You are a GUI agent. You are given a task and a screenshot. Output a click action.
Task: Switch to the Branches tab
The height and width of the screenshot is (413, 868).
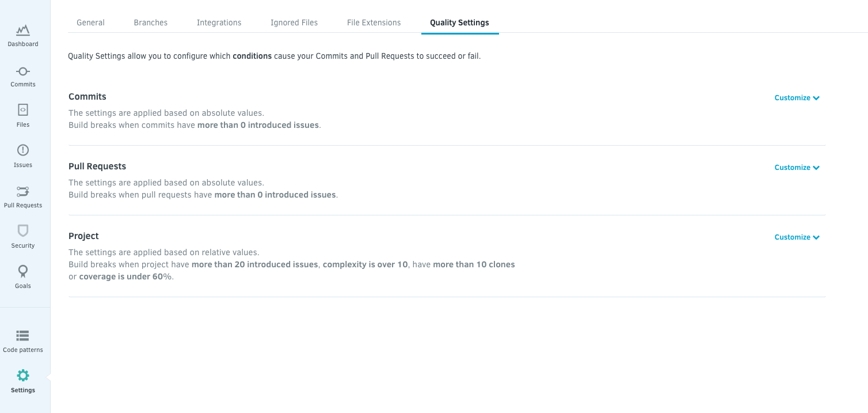coord(151,22)
